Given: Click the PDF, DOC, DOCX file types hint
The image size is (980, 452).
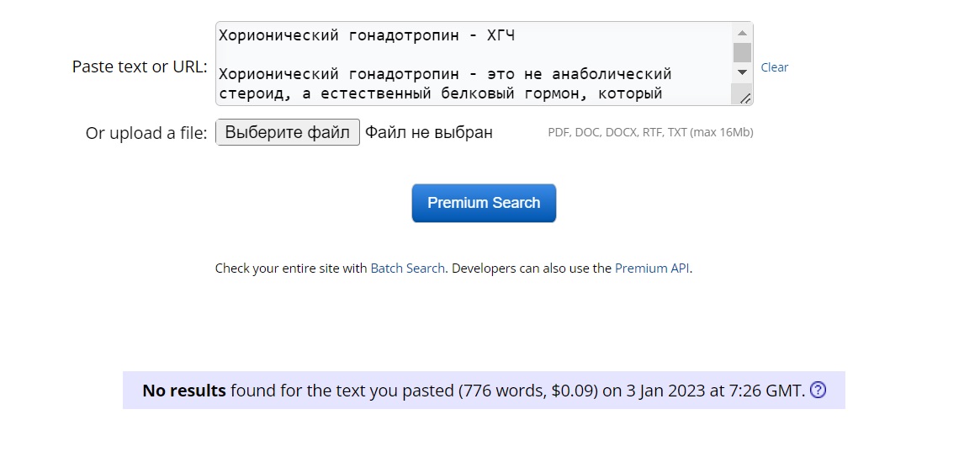Looking at the screenshot, I should 650,132.
